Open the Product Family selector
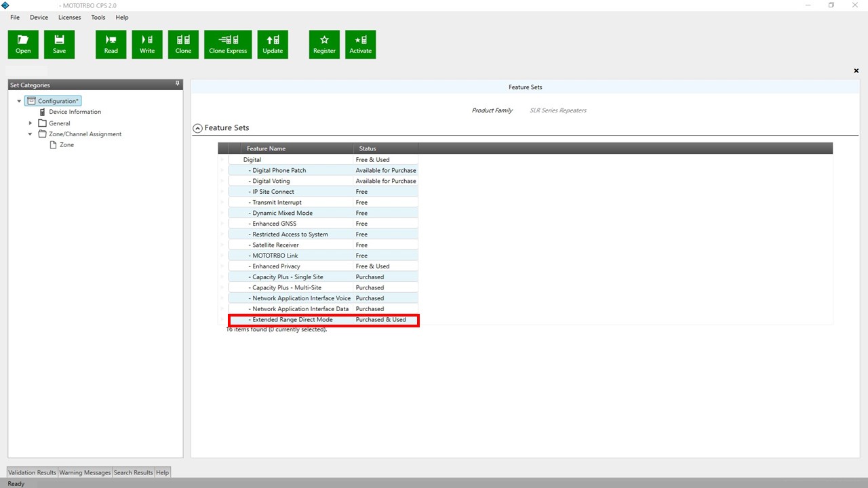868x488 pixels. click(557, 110)
